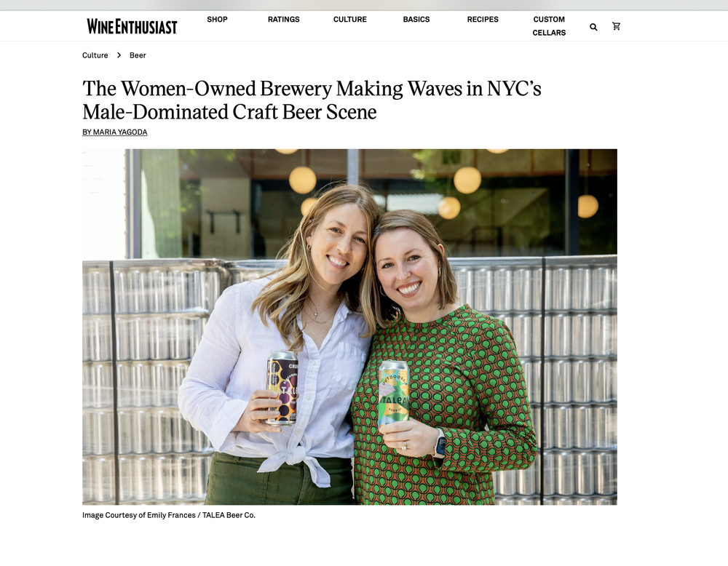
Task: Click the green TALEA can in photo
Action: tap(394, 395)
